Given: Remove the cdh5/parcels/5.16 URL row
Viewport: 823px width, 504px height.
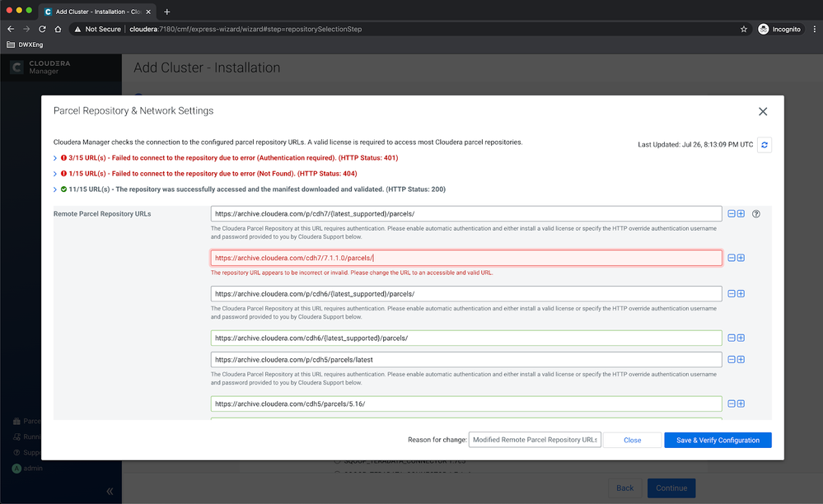Looking at the screenshot, I should 732,404.
